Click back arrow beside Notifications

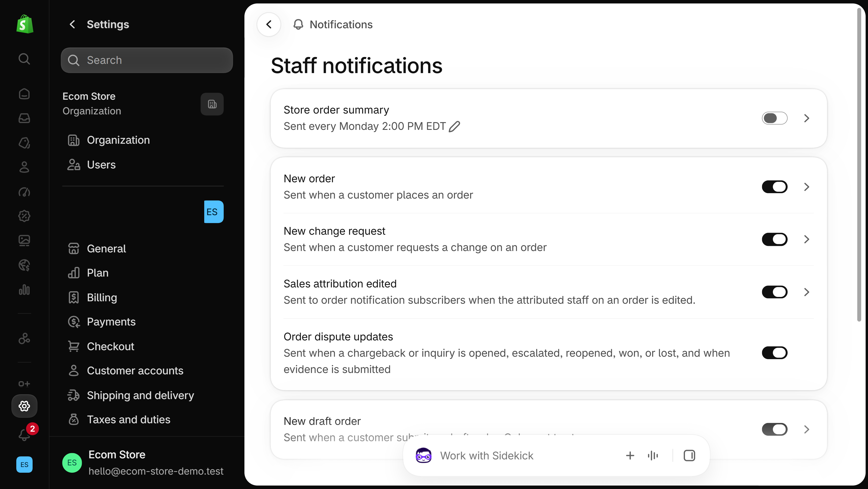coord(269,24)
